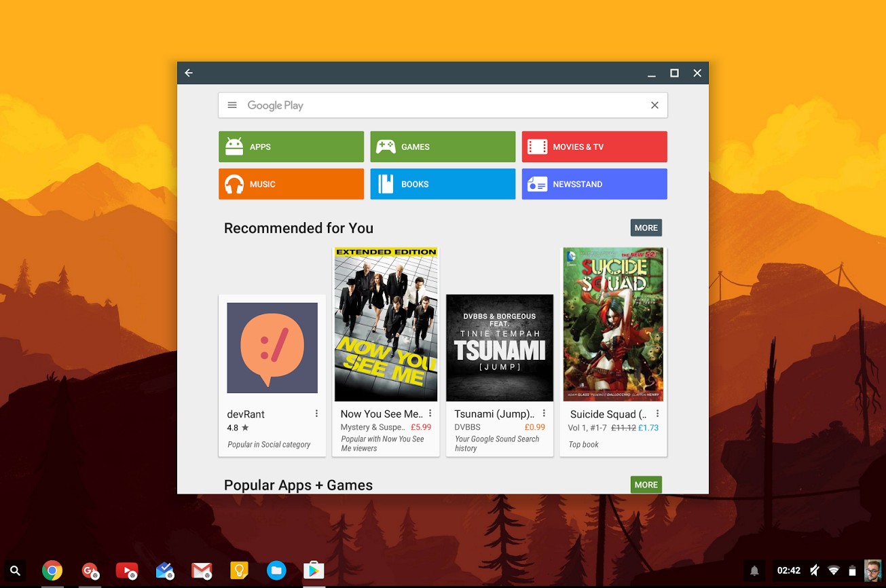
Task: Expand options for Now You See Me
Action: (430, 414)
